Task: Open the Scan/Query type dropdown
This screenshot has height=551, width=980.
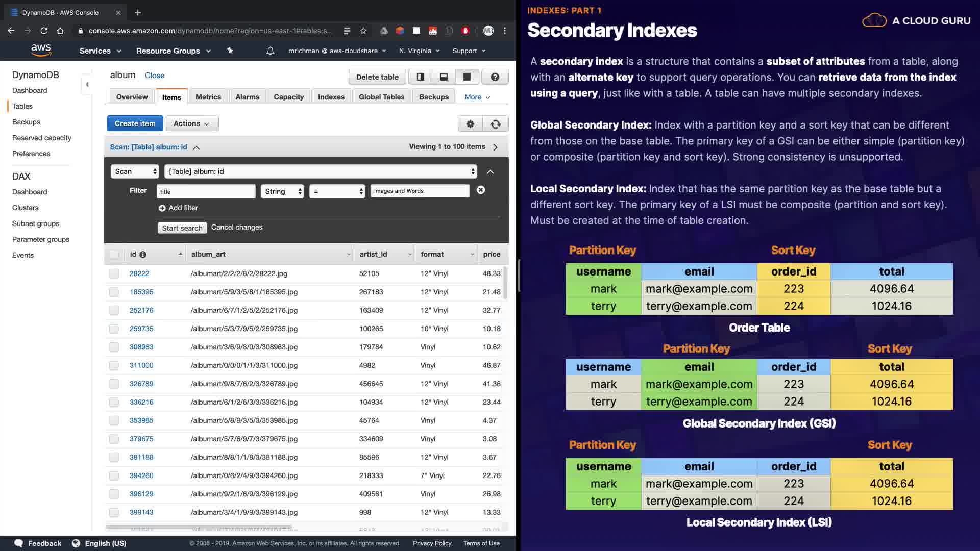Action: (135, 172)
